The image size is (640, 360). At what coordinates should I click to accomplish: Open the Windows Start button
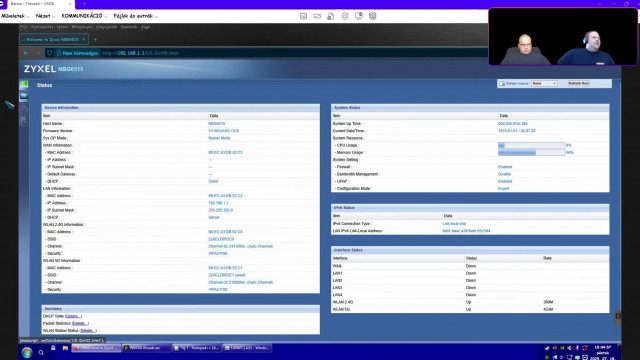point(27,352)
